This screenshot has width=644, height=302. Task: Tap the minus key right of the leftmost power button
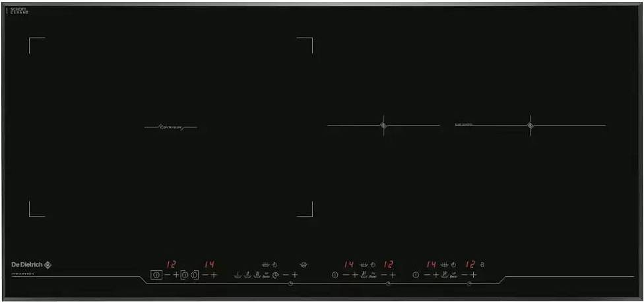click(x=167, y=275)
